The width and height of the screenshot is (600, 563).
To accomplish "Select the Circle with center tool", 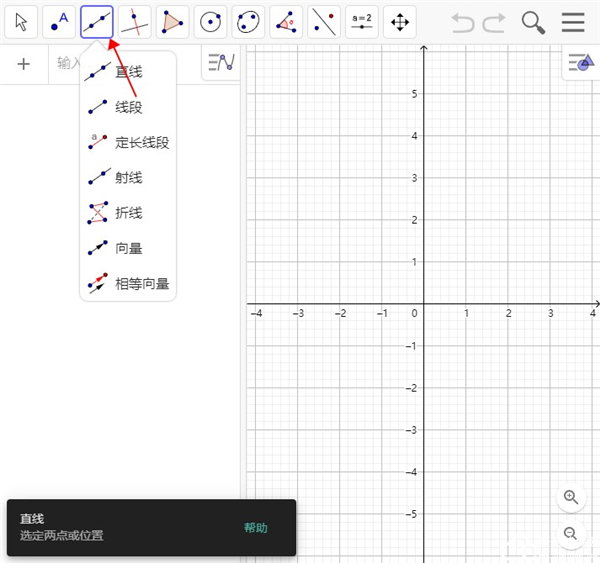I will click(x=210, y=21).
